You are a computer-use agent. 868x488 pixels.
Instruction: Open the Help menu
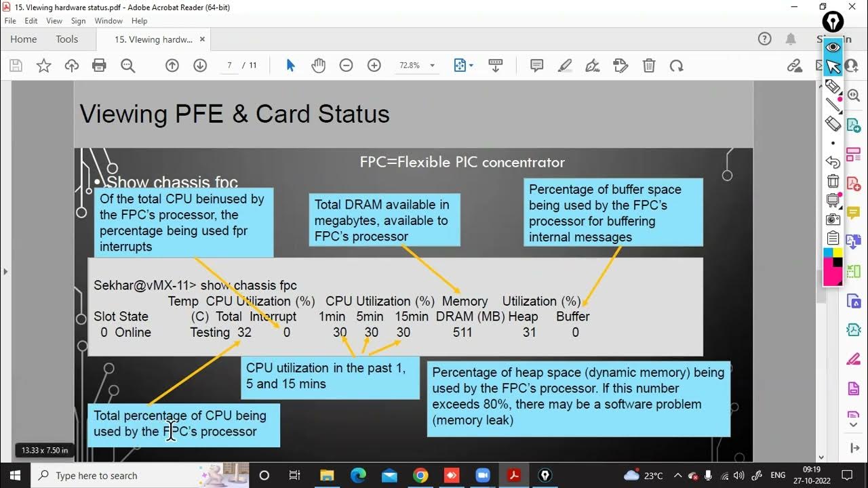pyautogui.click(x=139, y=21)
